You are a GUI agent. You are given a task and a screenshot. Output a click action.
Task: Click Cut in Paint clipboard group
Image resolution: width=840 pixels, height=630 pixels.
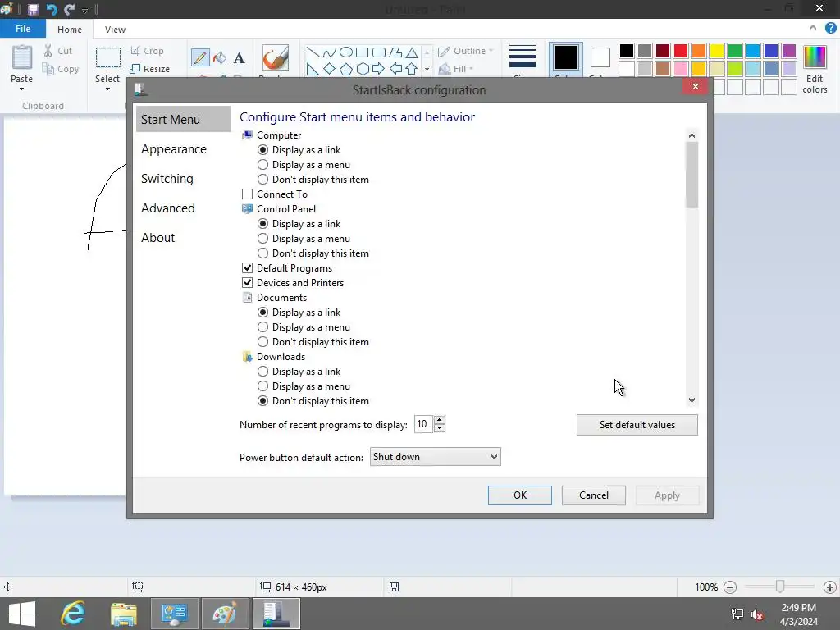[58, 51]
